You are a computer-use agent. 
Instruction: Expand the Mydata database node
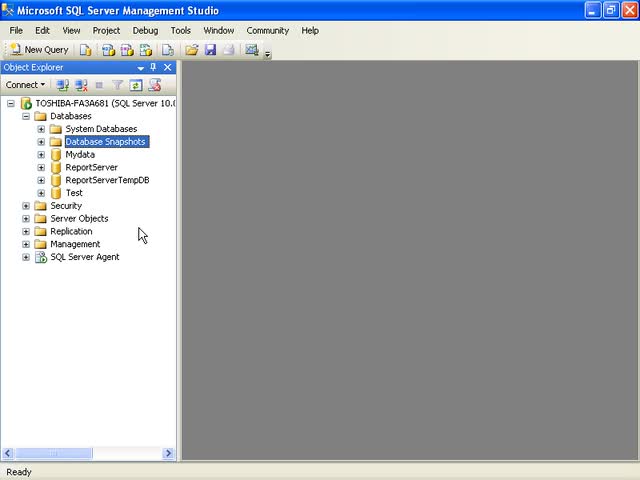pos(41,155)
